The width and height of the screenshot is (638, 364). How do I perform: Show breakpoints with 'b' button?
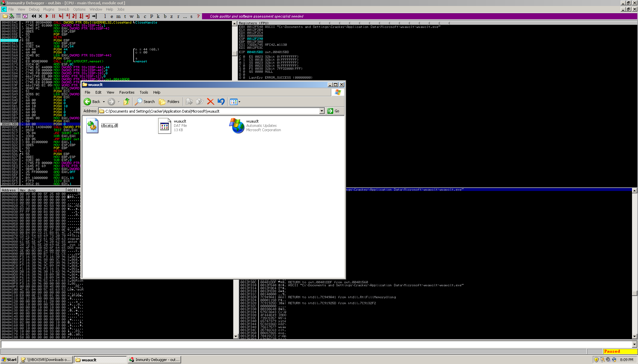(165, 16)
